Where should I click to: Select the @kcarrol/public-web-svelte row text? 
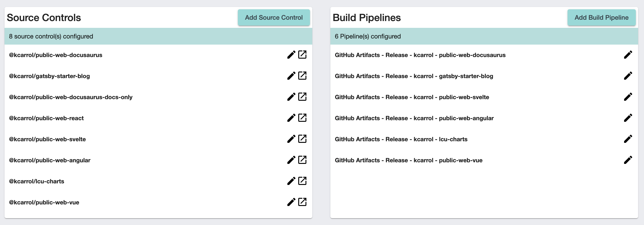coord(47,139)
